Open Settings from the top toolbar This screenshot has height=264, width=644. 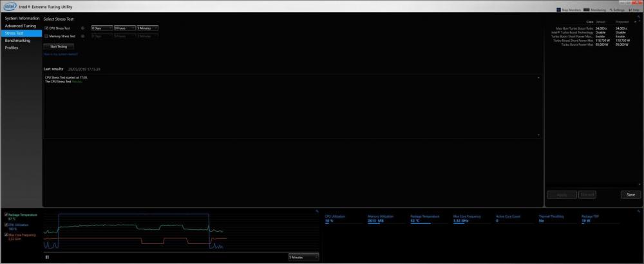point(617,10)
